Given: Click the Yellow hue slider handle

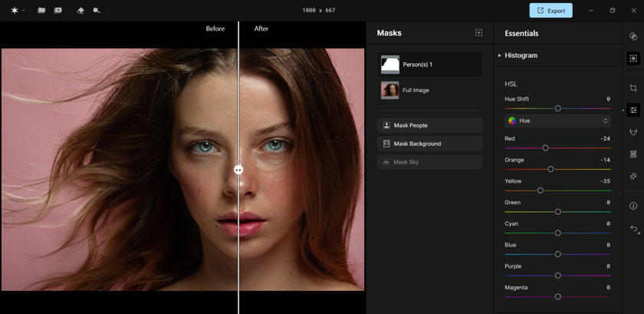Looking at the screenshot, I should (x=540, y=190).
